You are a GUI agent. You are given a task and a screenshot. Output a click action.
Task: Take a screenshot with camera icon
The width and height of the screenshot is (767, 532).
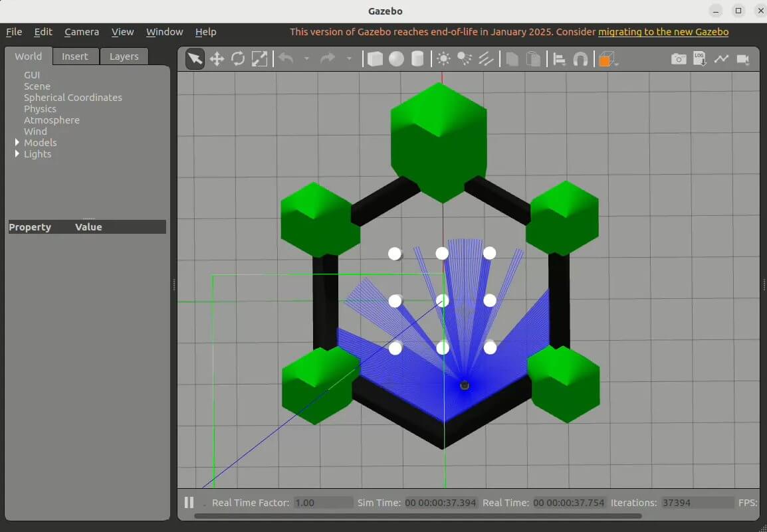[x=678, y=59]
